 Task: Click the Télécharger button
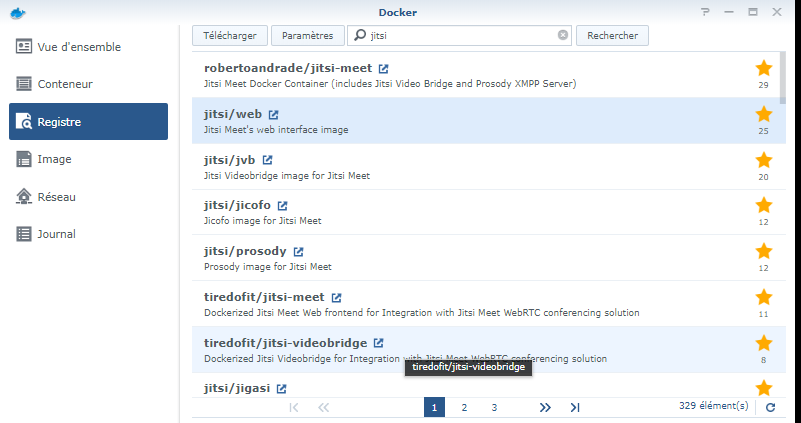[x=230, y=36]
